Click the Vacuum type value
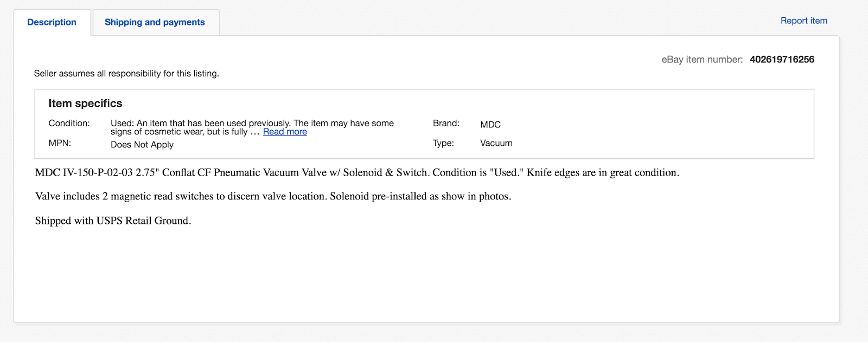Screen dimensions: 868x342 496,143
